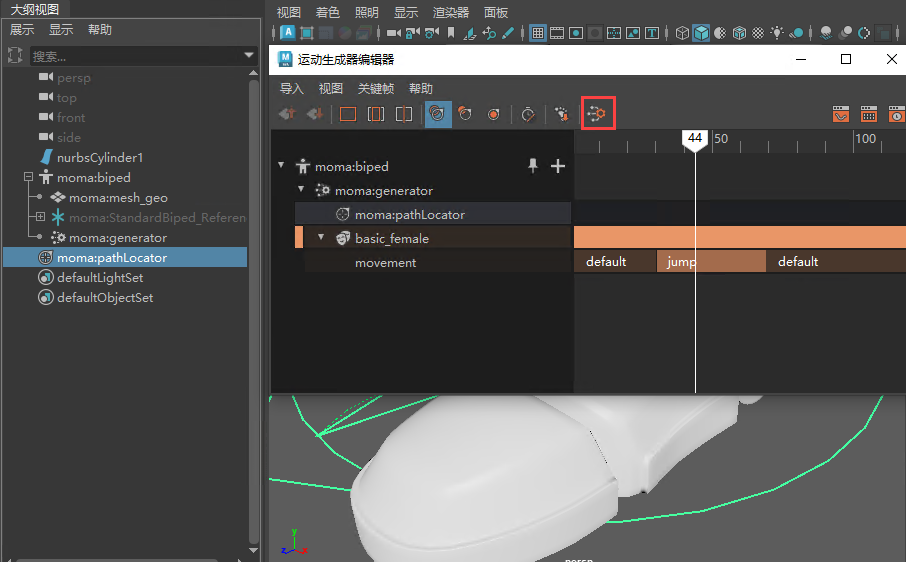Select the orange basic_female clip bar
The width and height of the screenshot is (906, 562).
[740, 237]
